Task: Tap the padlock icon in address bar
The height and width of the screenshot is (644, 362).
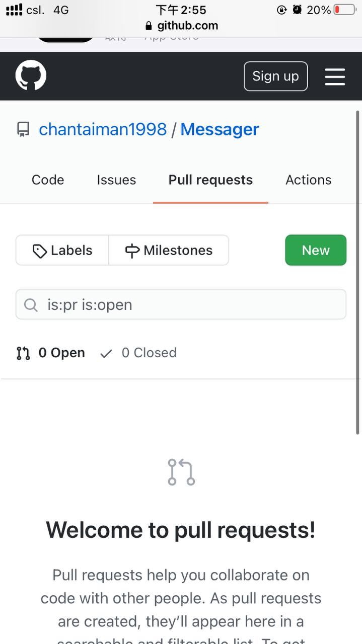Action: (x=148, y=26)
